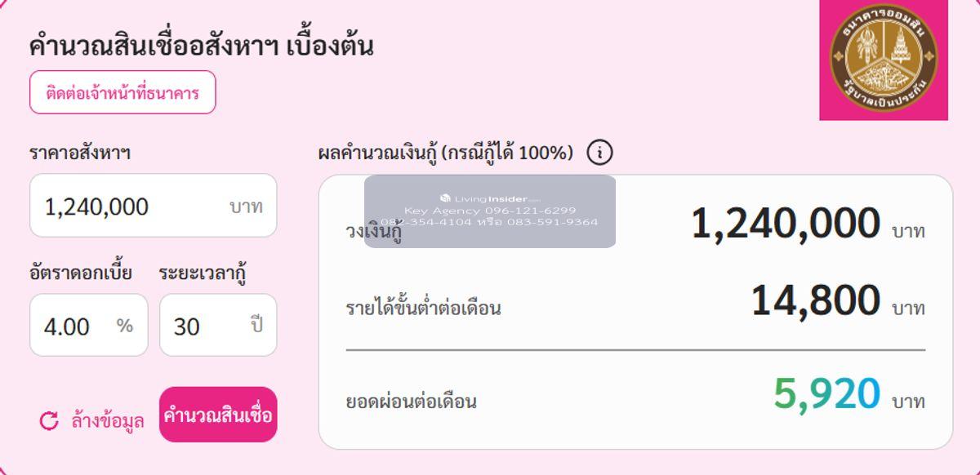Viewport: 980px width, 475px height.
Task: Focus the ราคาอสังหาฯ price input field
Action: pos(131,206)
